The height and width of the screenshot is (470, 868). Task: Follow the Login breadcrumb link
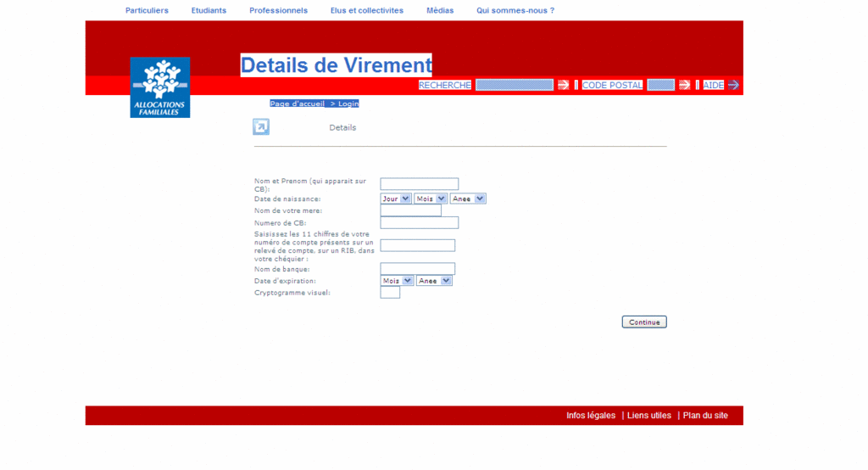click(x=348, y=104)
